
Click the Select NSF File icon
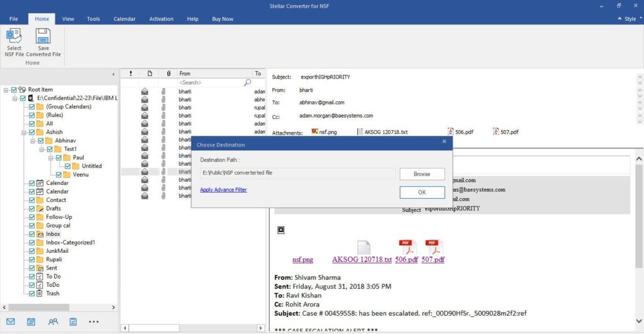coord(14,36)
